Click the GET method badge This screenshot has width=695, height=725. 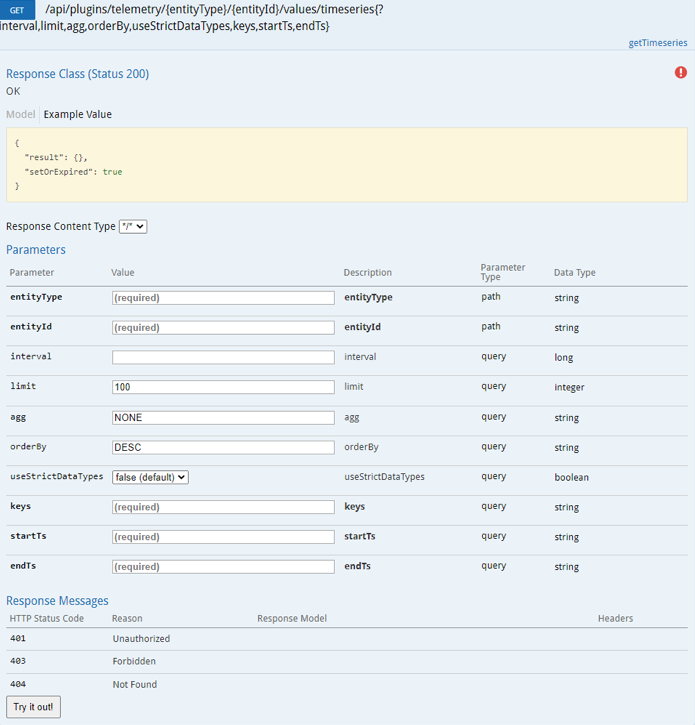pyautogui.click(x=18, y=10)
